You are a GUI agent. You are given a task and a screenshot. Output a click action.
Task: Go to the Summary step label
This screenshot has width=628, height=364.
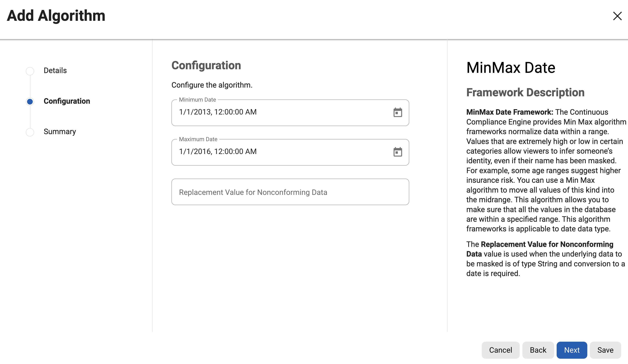click(x=60, y=131)
